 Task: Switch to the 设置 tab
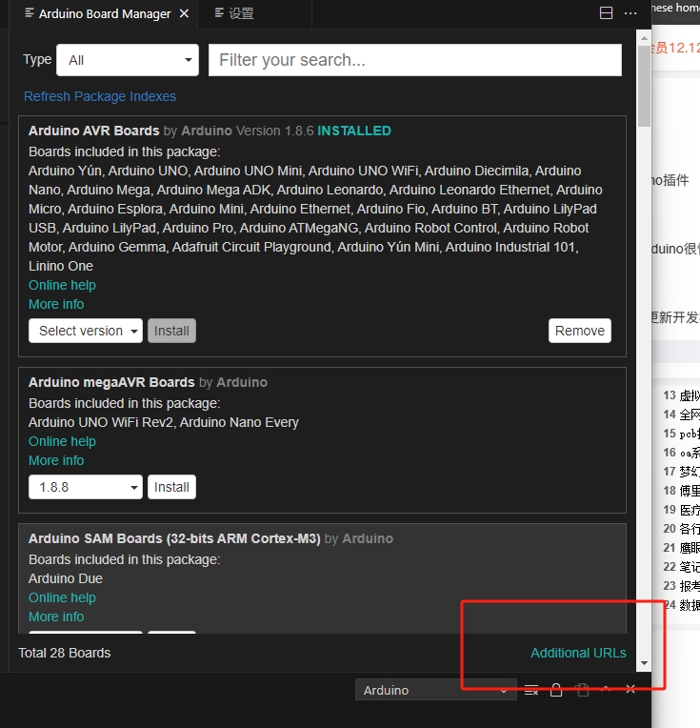[x=234, y=14]
